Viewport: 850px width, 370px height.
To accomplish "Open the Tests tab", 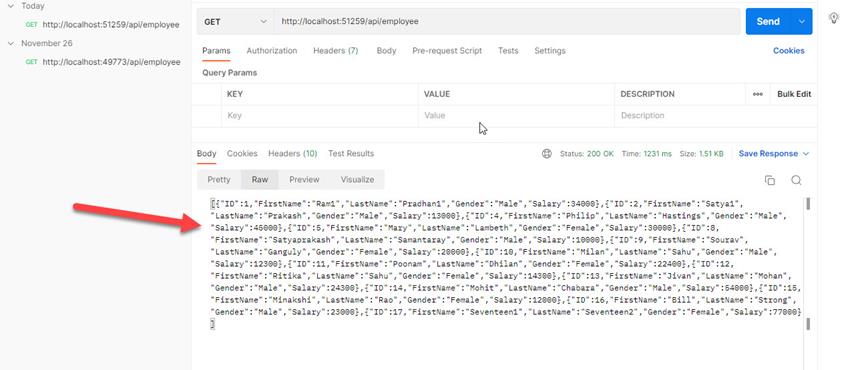I will pyautogui.click(x=508, y=50).
